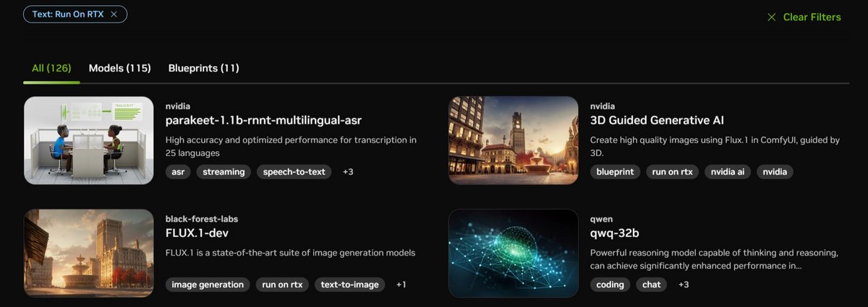This screenshot has width=868, height=307.
Task: Open the qwq-32b thumbnail image
Action: click(514, 253)
